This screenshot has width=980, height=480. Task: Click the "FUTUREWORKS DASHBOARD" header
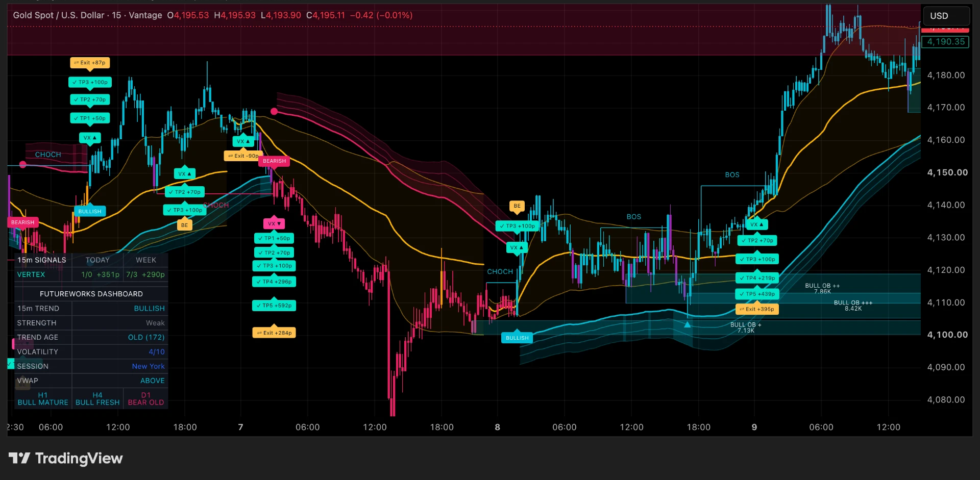(x=91, y=294)
